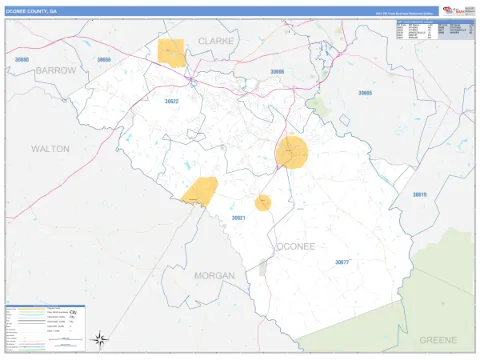Screen dimensions: 480x360
Task: Click the 30605 label directly below CLARKE
Action: [277, 72]
